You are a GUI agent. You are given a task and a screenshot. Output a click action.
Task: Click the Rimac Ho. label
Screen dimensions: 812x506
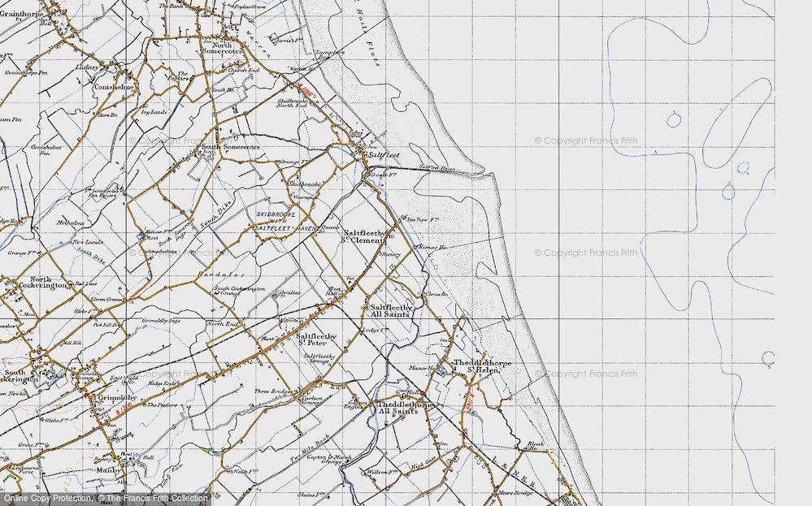[433, 247]
